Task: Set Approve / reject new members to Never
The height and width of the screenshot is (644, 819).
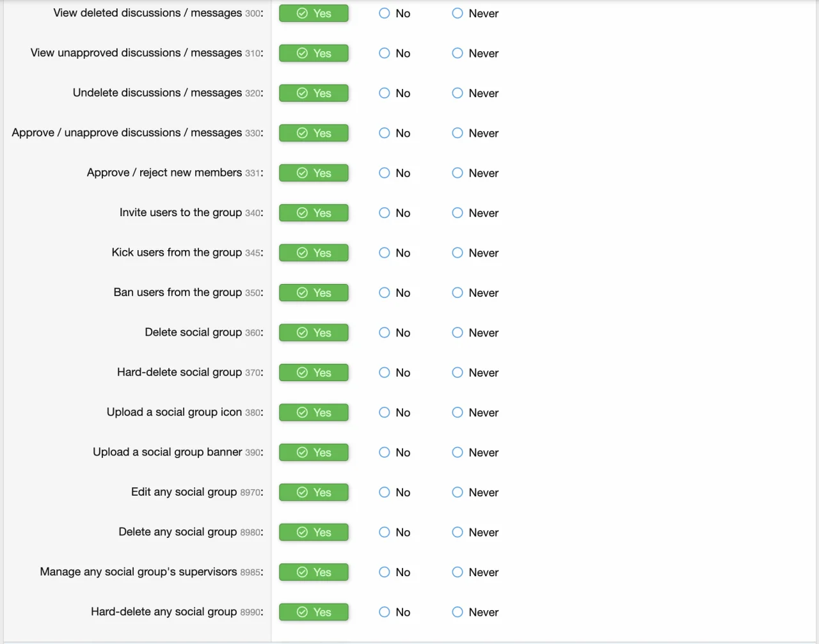Action: (x=457, y=173)
